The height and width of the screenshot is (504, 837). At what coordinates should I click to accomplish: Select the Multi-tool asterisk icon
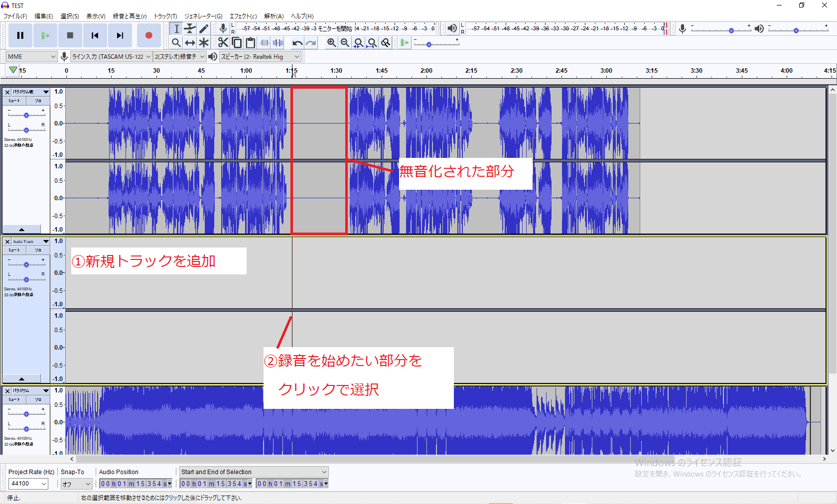coord(204,43)
